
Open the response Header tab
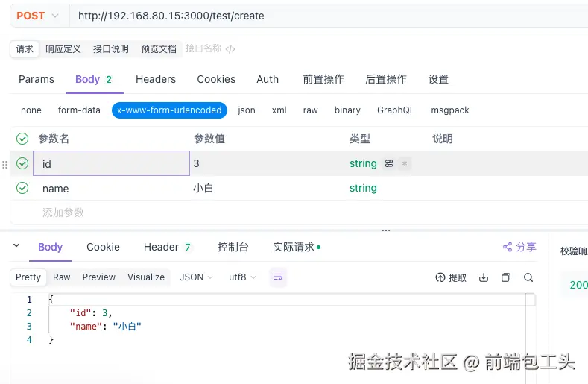point(167,247)
